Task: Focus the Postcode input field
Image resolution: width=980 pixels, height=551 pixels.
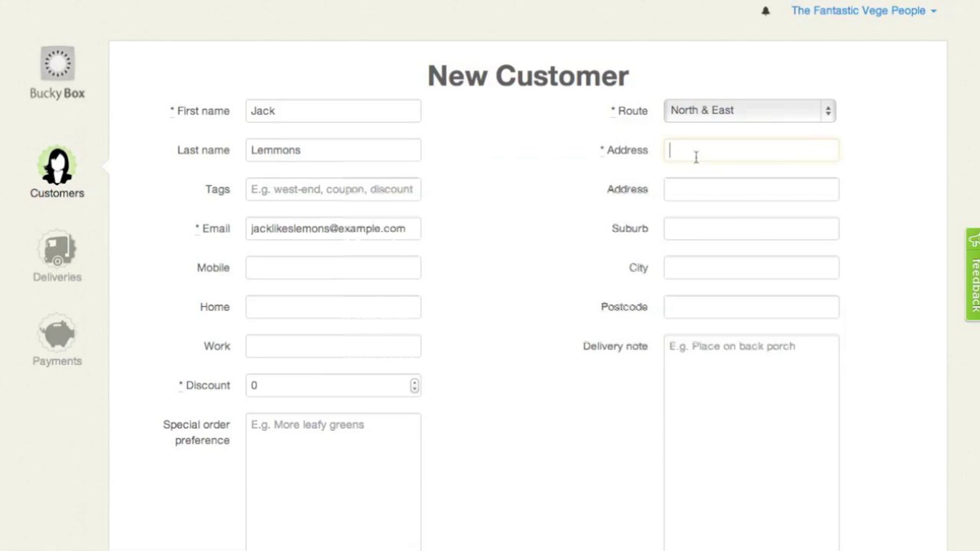Action: pos(751,307)
